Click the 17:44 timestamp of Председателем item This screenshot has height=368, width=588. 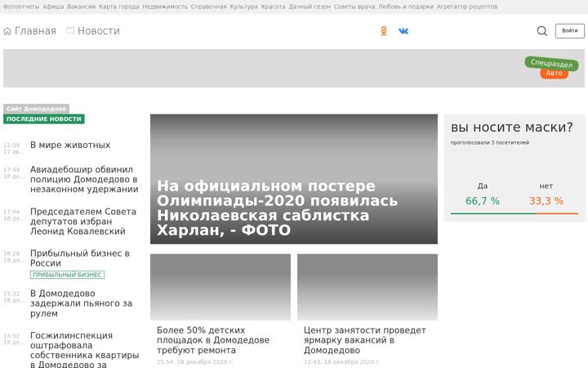pyautogui.click(x=11, y=212)
